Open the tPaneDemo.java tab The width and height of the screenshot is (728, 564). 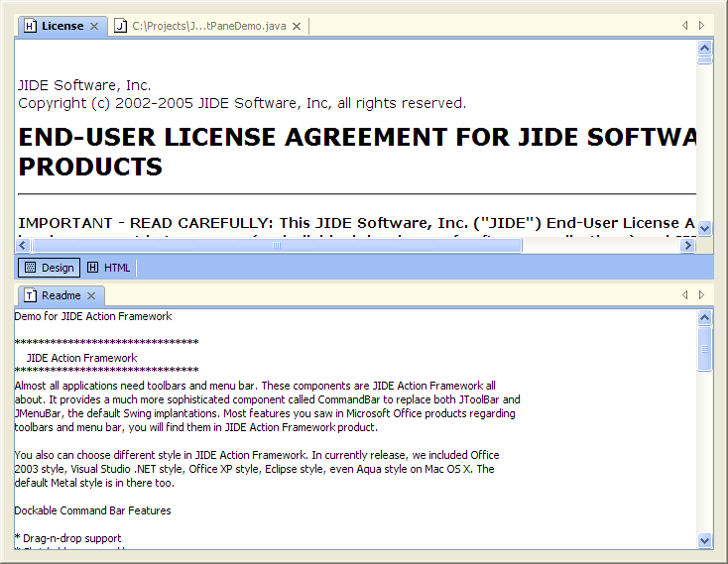point(209,26)
